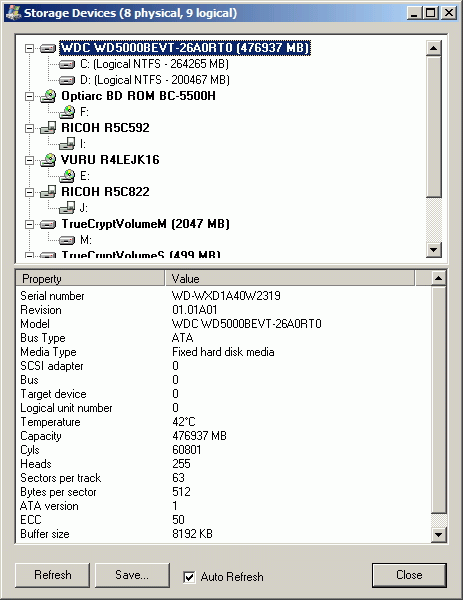The height and width of the screenshot is (600, 463).
Task: Select the F: drive entry
Action: [x=84, y=112]
